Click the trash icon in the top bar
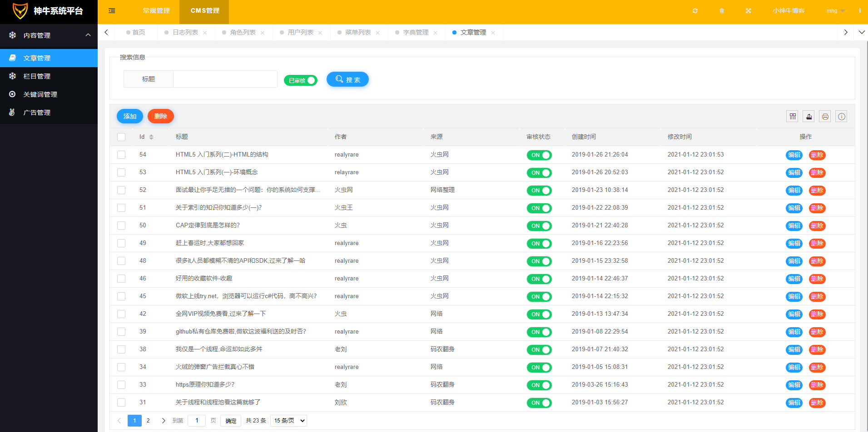Image resolution: width=868 pixels, height=432 pixels. tap(722, 10)
